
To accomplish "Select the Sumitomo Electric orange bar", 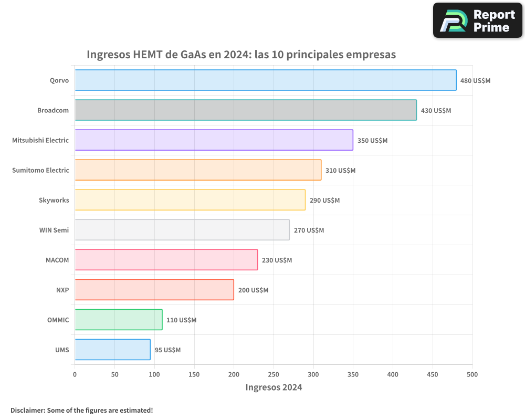I will pyautogui.click(x=198, y=170).
